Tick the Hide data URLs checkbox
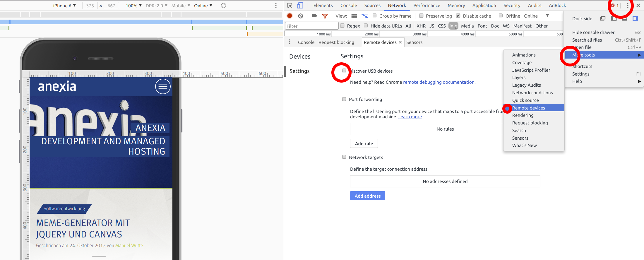Screen dimensions: 644x260 pyautogui.click(x=366, y=25)
